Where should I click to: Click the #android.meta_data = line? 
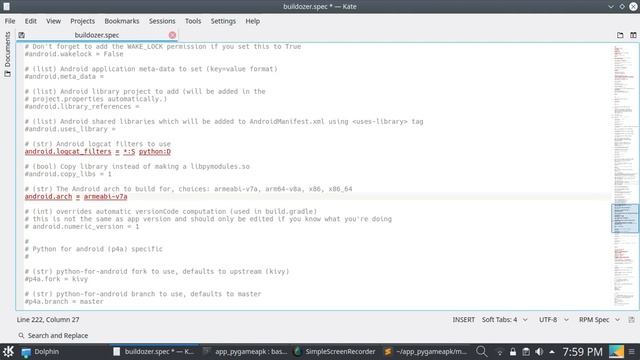64,77
